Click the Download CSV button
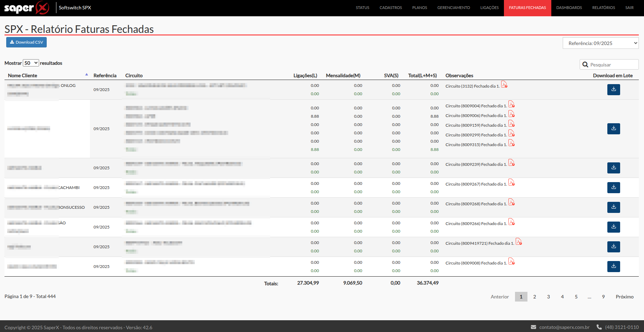Viewport: 644px width, 332px height. pyautogui.click(x=26, y=42)
